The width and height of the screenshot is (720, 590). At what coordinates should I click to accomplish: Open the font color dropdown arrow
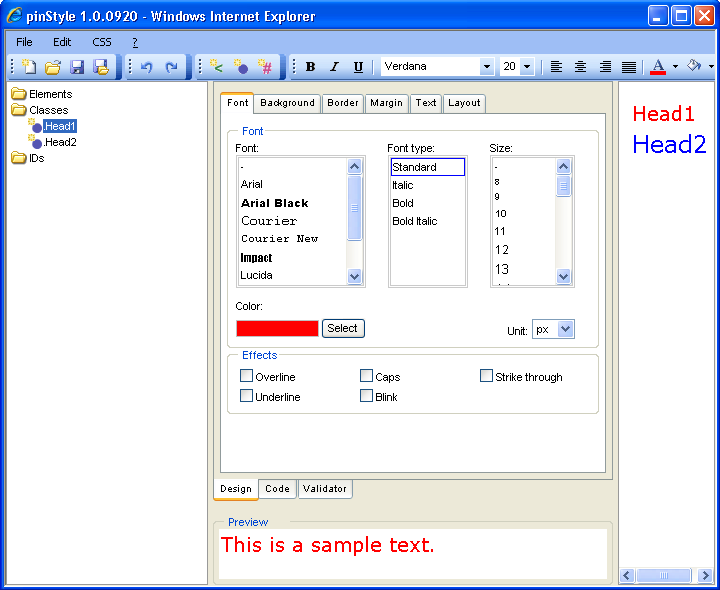pyautogui.click(x=675, y=67)
